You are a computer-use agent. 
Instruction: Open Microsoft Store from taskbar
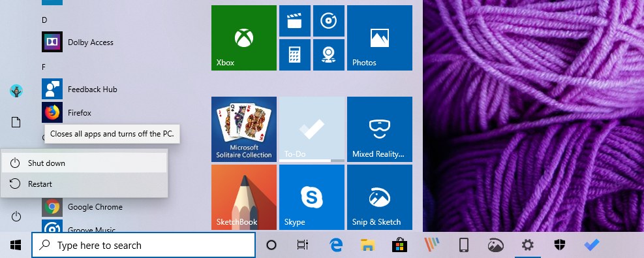(399, 246)
